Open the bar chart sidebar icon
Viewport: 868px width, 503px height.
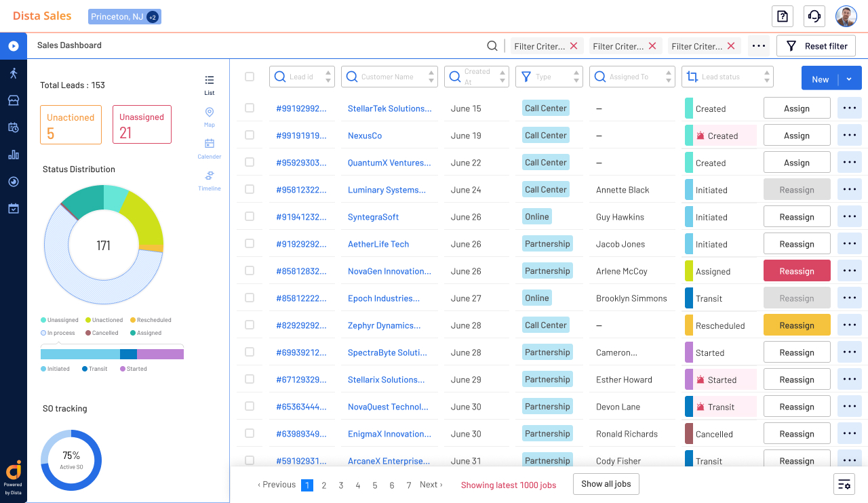(x=13, y=155)
